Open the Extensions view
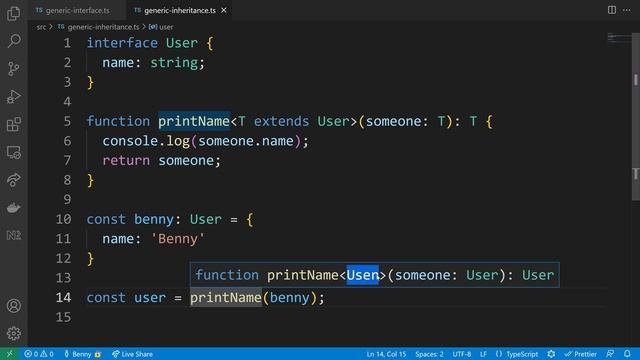Viewport: 640px width, 360px height. click(13, 124)
